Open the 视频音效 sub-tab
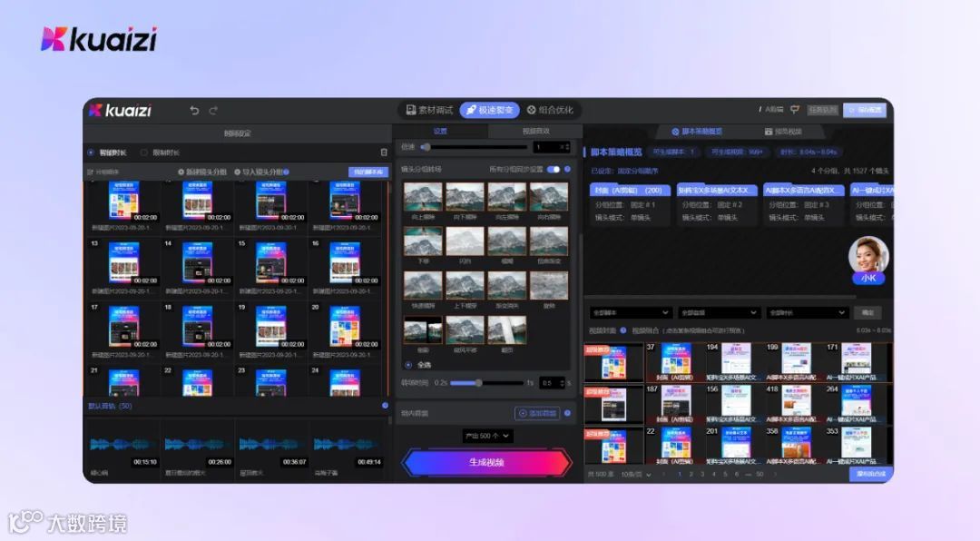980x541 pixels. click(x=535, y=132)
